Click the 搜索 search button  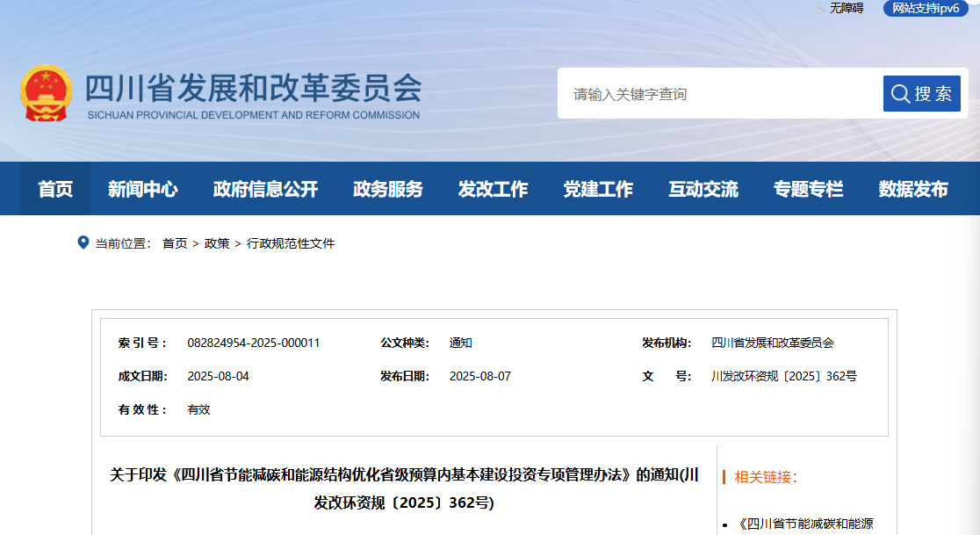(x=921, y=94)
